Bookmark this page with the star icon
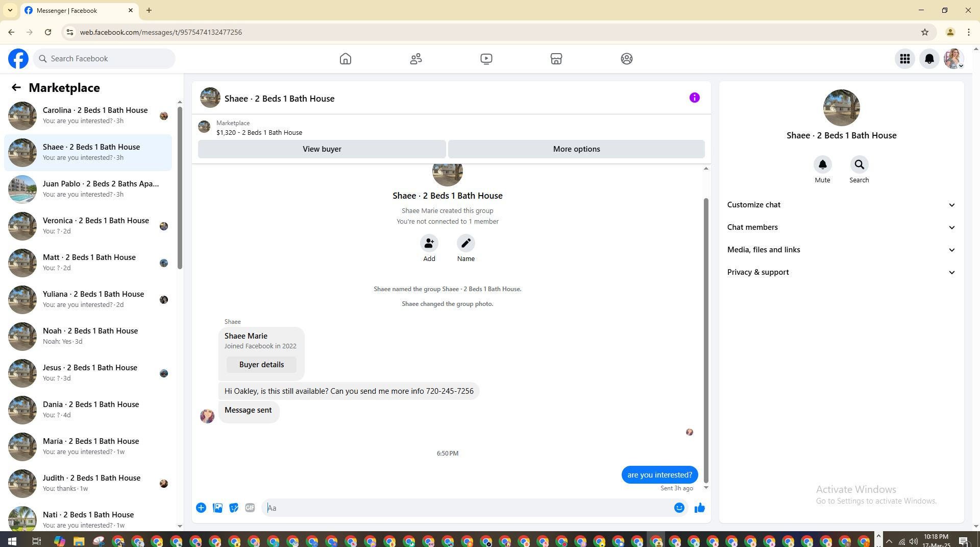The height and width of the screenshot is (547, 980). tap(925, 32)
